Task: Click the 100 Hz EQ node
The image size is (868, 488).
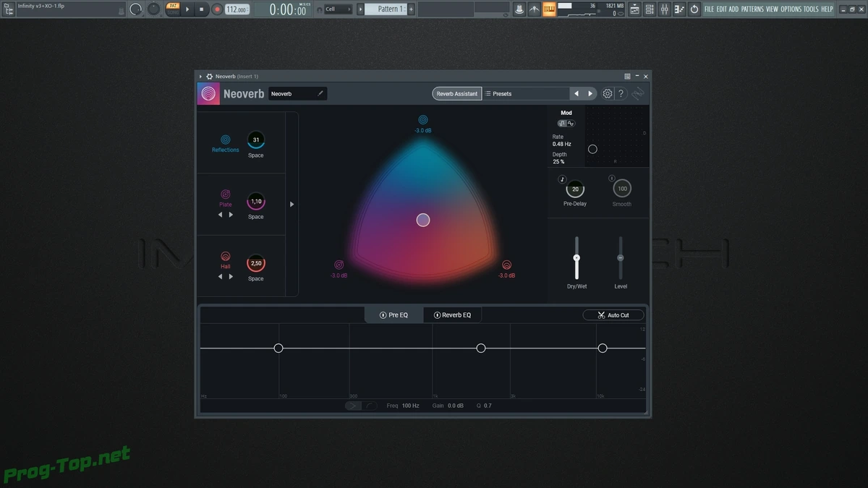Action: (278, 348)
